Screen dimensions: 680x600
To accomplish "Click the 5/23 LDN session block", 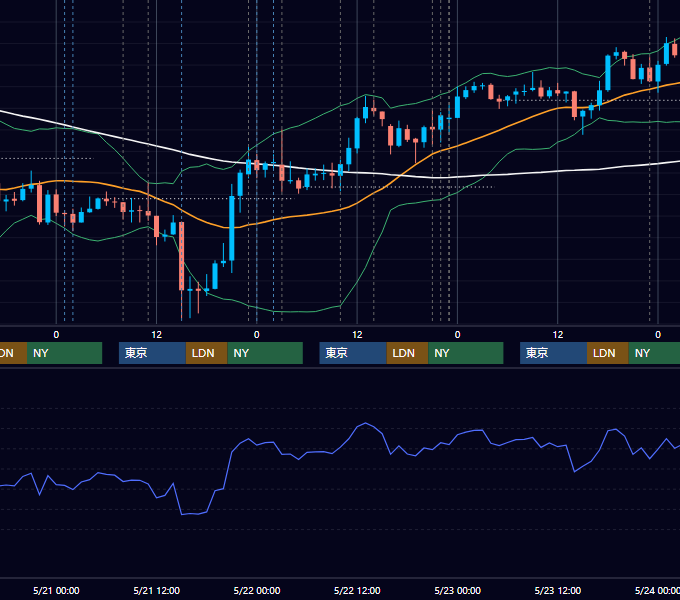I will point(608,353).
